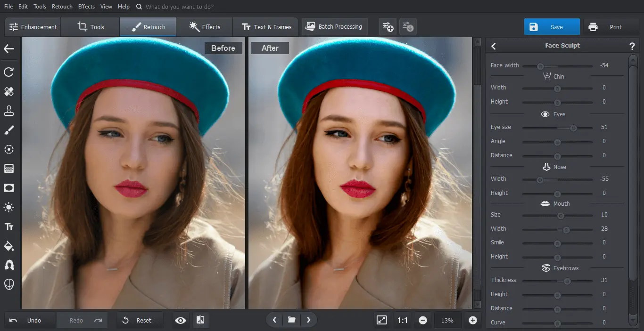Click the Eye size slider handle

click(x=573, y=128)
